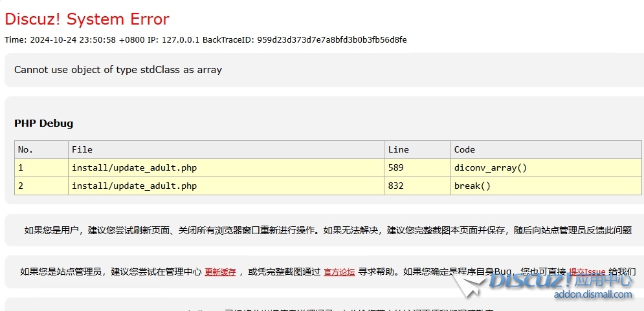Open the 官方论坛 link
644x311 pixels.
339,272
